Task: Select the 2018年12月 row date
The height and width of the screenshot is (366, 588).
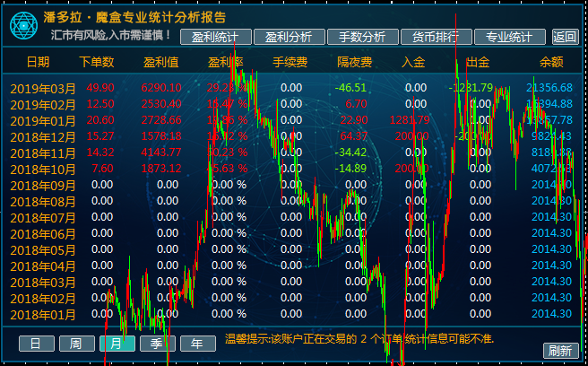Action: pos(43,137)
